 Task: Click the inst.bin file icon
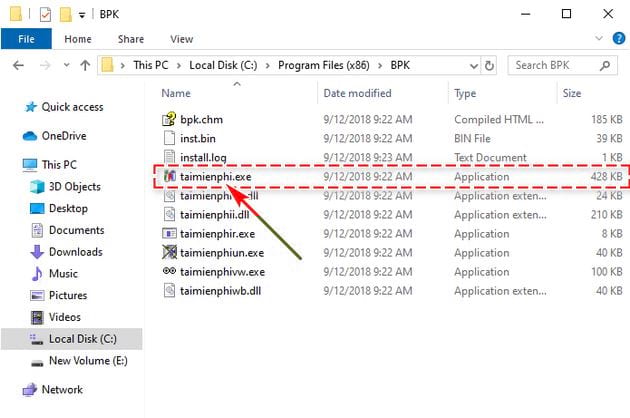click(x=169, y=138)
